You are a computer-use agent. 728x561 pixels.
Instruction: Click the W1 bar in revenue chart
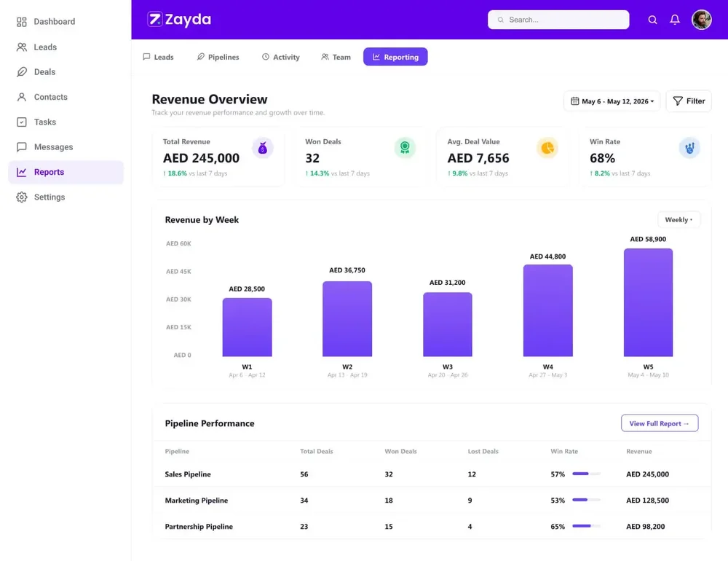247,327
